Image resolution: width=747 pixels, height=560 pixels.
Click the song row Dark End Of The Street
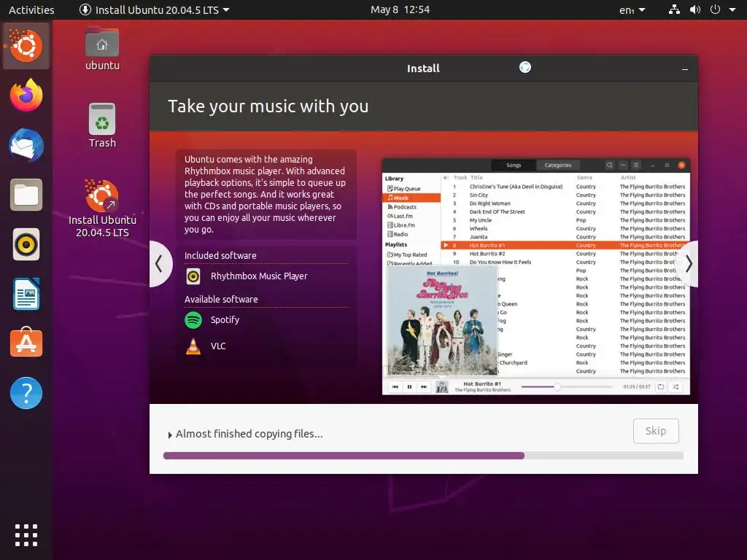click(x=565, y=212)
